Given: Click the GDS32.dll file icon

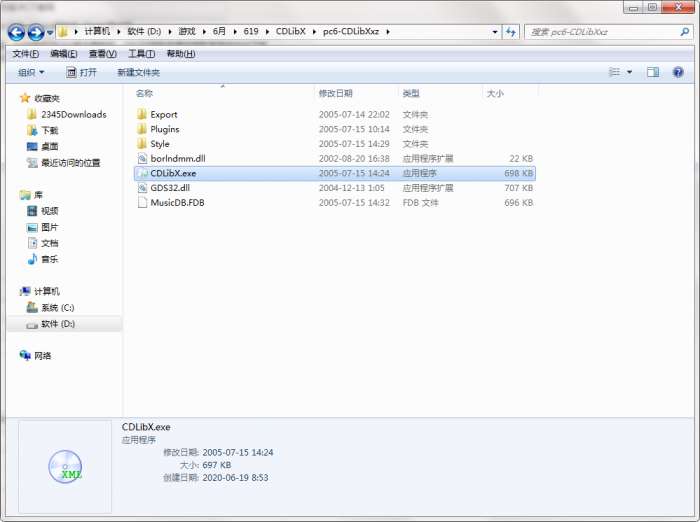Looking at the screenshot, I should pos(142,188).
